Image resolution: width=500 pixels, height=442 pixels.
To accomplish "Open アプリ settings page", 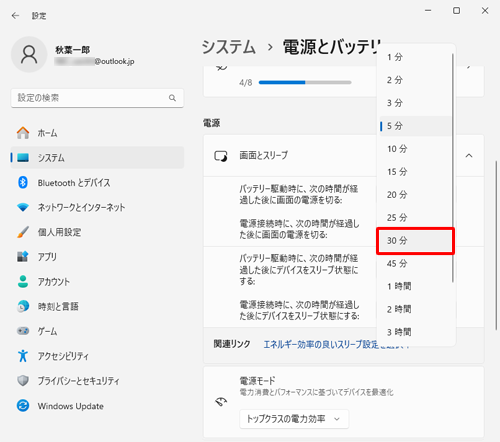I will click(97, 257).
